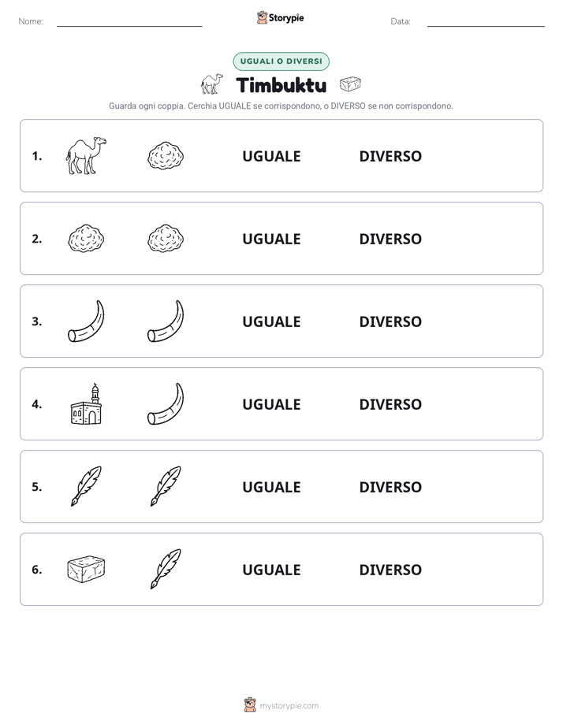Click the salt block icon beside Timbuktu title

(x=350, y=84)
